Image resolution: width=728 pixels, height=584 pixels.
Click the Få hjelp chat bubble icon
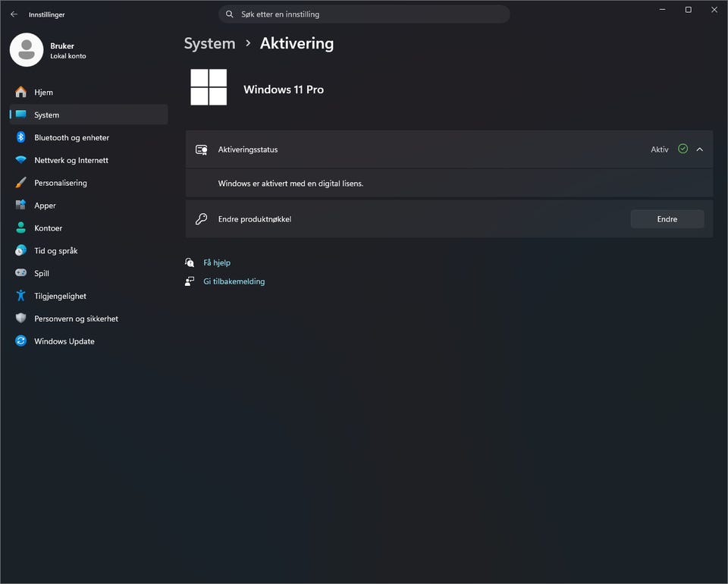(190, 262)
